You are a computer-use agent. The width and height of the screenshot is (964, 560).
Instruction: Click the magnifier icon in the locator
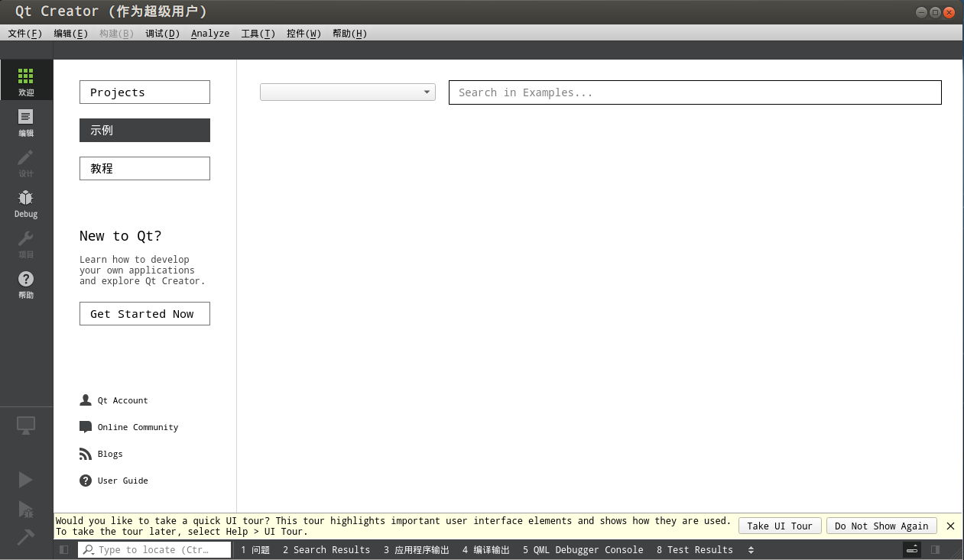point(89,549)
